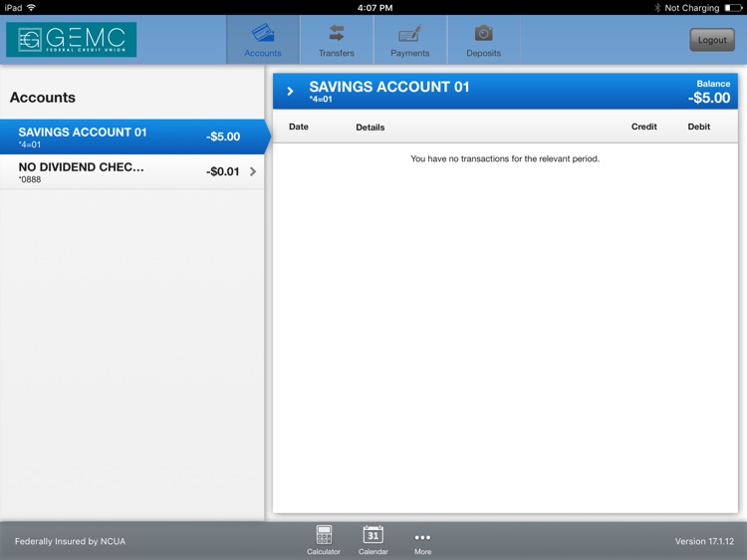Click the *0888 account number

coord(30,179)
